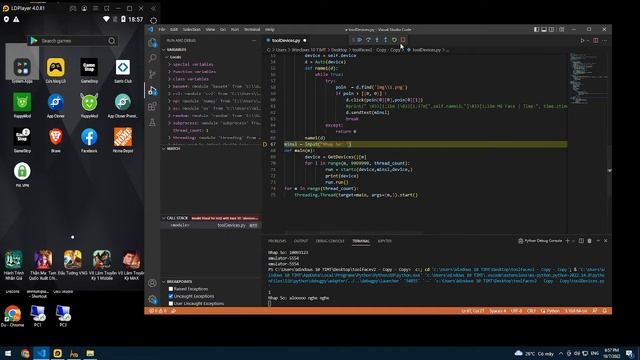Collapse the Locals scope
The image size is (640, 360).
tap(176, 57)
